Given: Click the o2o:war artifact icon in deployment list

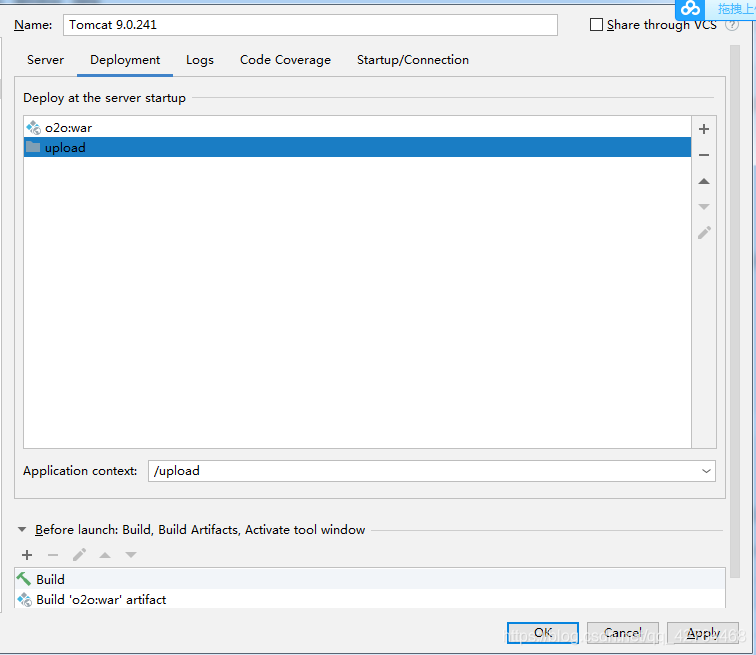Looking at the screenshot, I should [33, 128].
